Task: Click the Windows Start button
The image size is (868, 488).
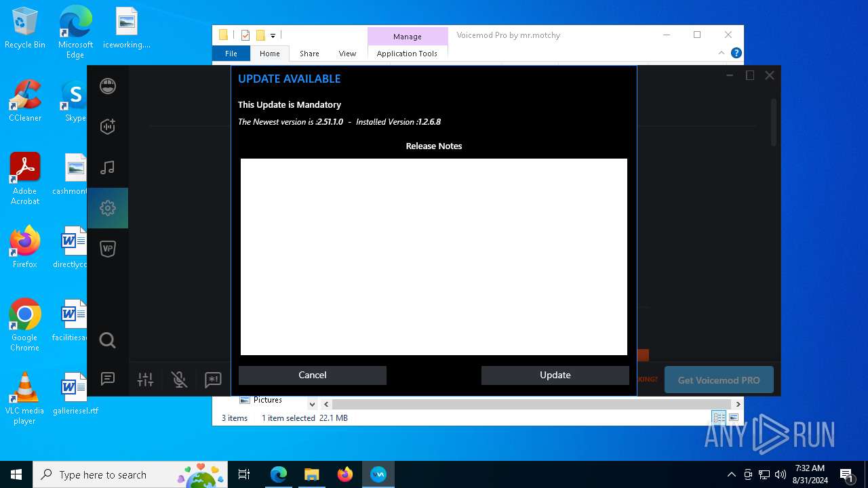Action: click(x=16, y=474)
